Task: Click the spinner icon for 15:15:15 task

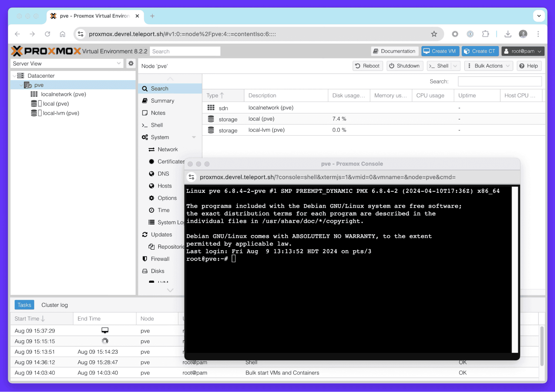Action: 105,341
